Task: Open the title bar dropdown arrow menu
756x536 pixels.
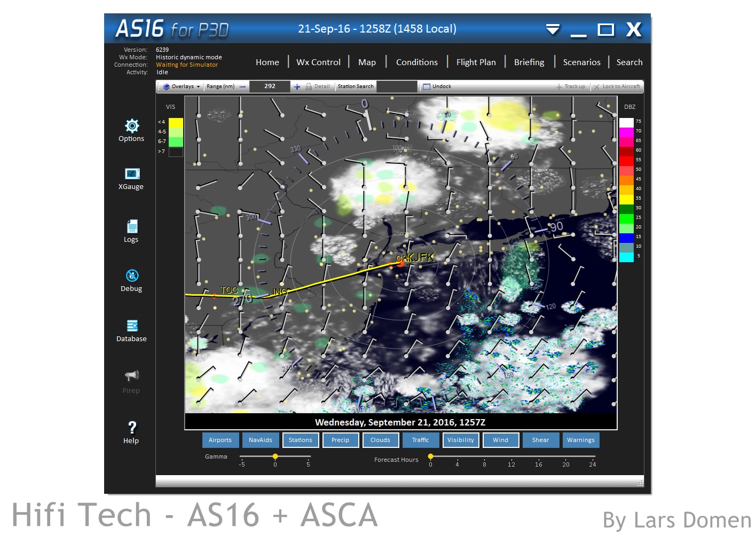Action: coord(553,29)
